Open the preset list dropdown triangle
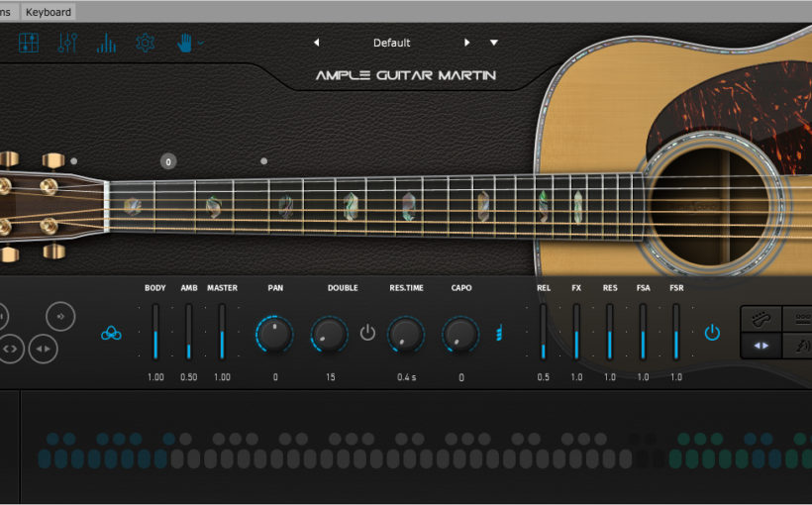812x505 pixels. coord(494,43)
